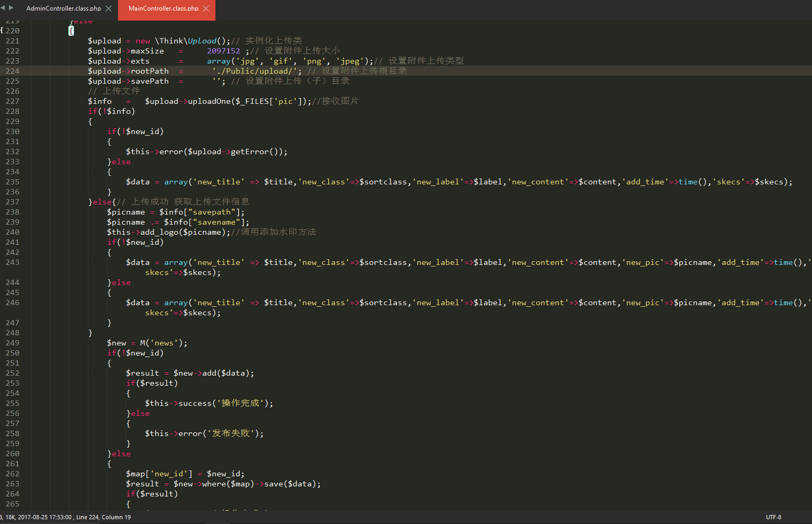Click line number 249 in the gutter

(x=12, y=343)
